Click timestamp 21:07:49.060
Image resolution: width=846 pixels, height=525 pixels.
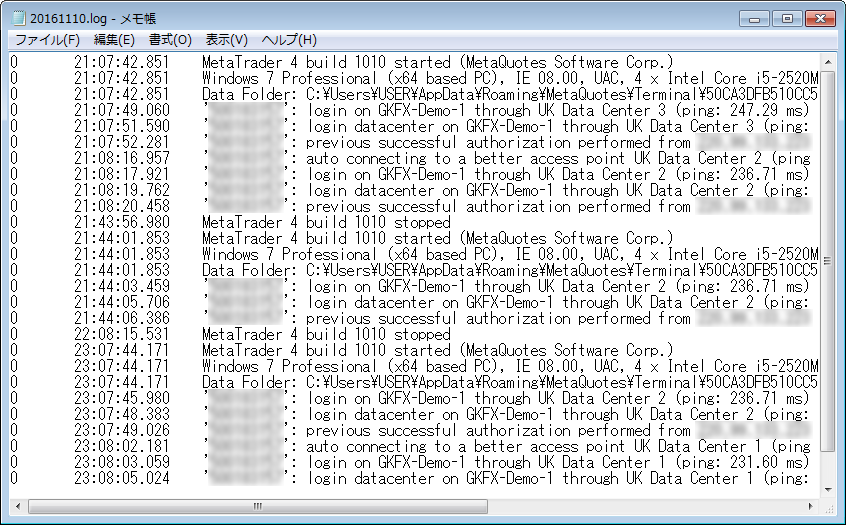(x=122, y=110)
